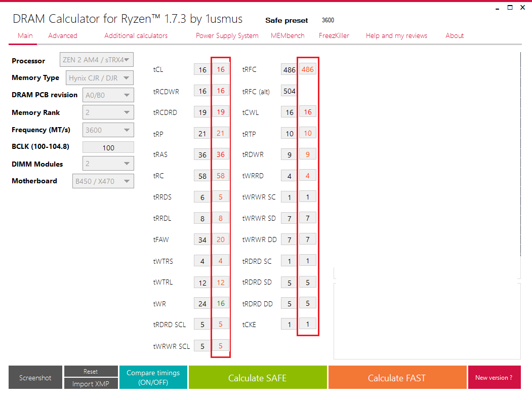The image size is (532, 400).
Task: Check for New version button
Action: click(494, 377)
